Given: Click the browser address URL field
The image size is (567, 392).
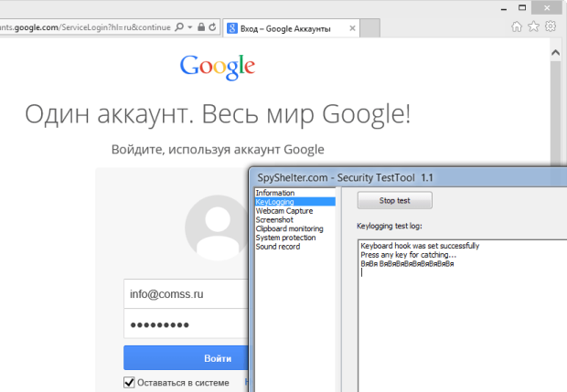Looking at the screenshot, I should coord(85,27).
